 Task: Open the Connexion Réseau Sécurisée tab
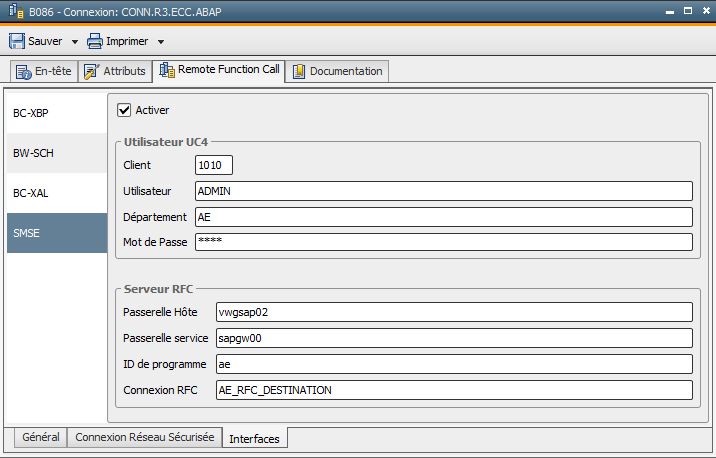point(145,437)
